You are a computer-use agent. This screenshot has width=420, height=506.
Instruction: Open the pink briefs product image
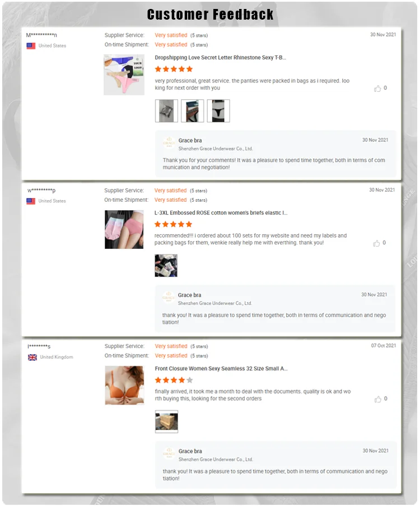click(124, 229)
